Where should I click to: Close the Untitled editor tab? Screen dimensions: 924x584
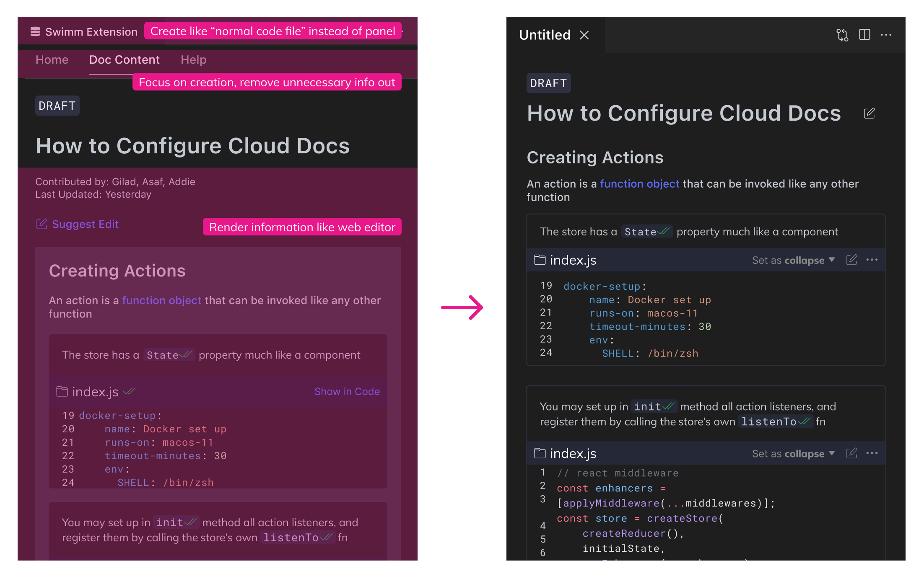584,35
